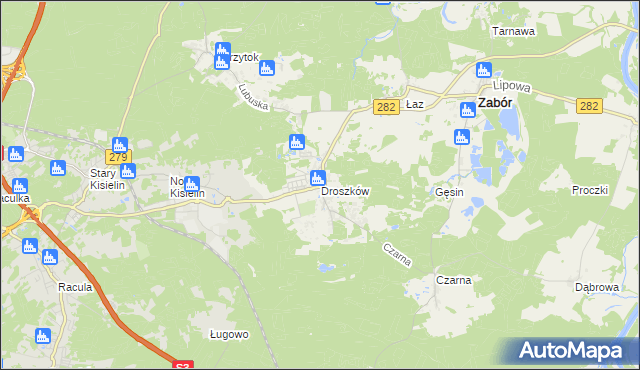Select the right factory icon of pair above Racula
The width and height of the screenshot is (640, 370).
(x=50, y=257)
